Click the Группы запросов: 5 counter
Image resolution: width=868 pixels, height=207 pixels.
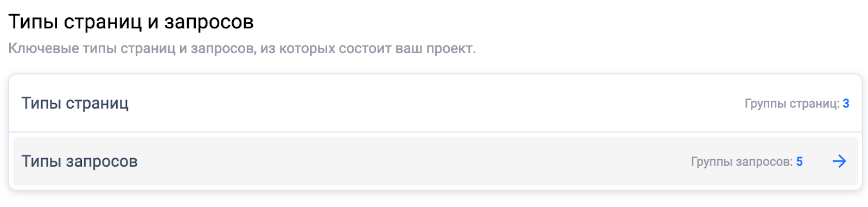[x=747, y=161]
